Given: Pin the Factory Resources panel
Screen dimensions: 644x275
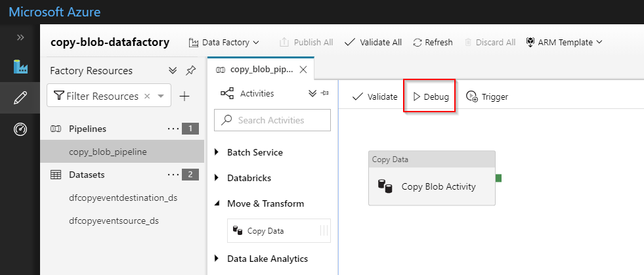Looking at the screenshot, I should pyautogui.click(x=190, y=71).
